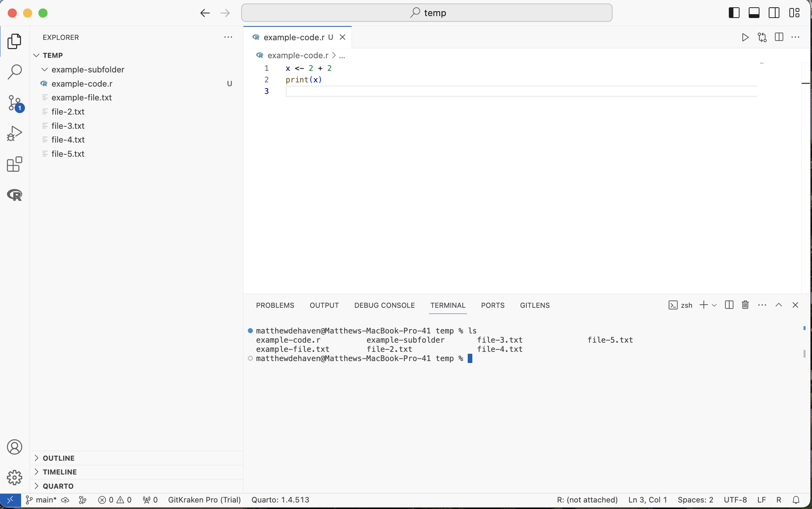The width and height of the screenshot is (812, 509).
Task: Toggle the primary side bar
Action: pyautogui.click(x=734, y=13)
